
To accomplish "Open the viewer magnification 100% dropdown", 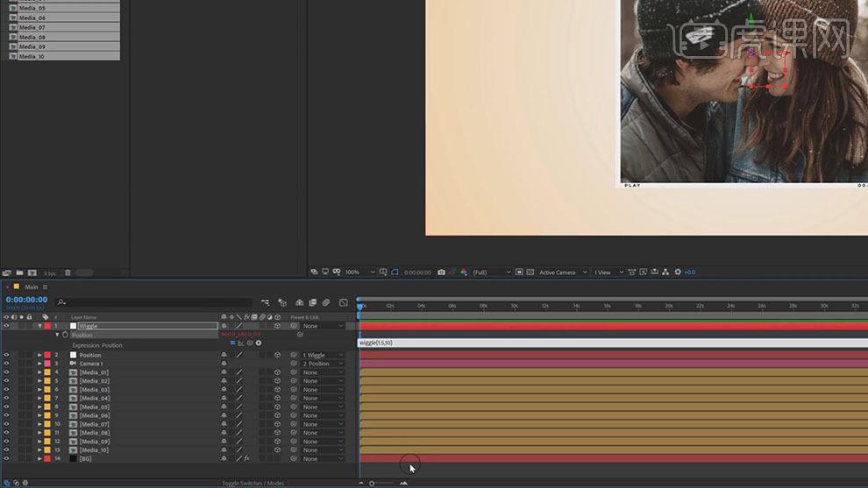I will [x=359, y=272].
